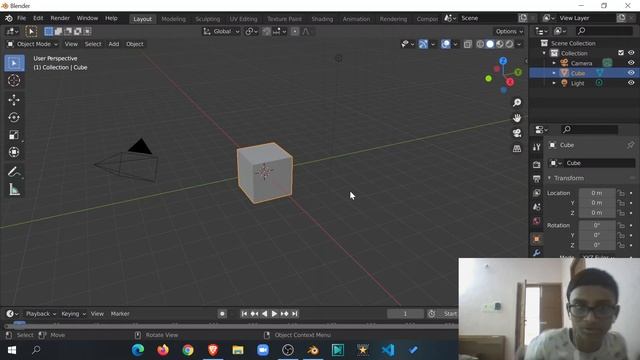
Task: Collapse the Collection tree item
Action: click(544, 53)
